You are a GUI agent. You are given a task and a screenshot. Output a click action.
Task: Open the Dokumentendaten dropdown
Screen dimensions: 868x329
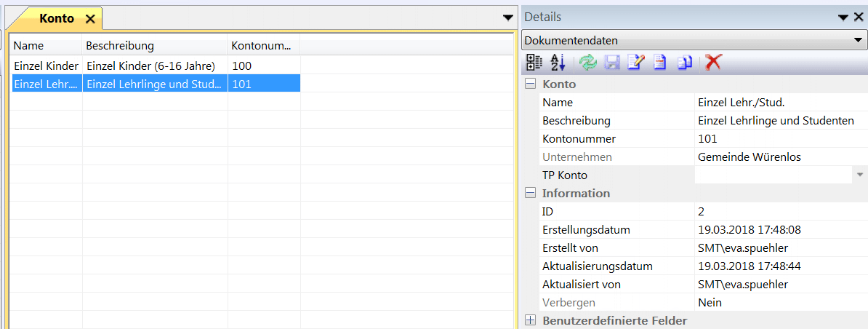(859, 41)
